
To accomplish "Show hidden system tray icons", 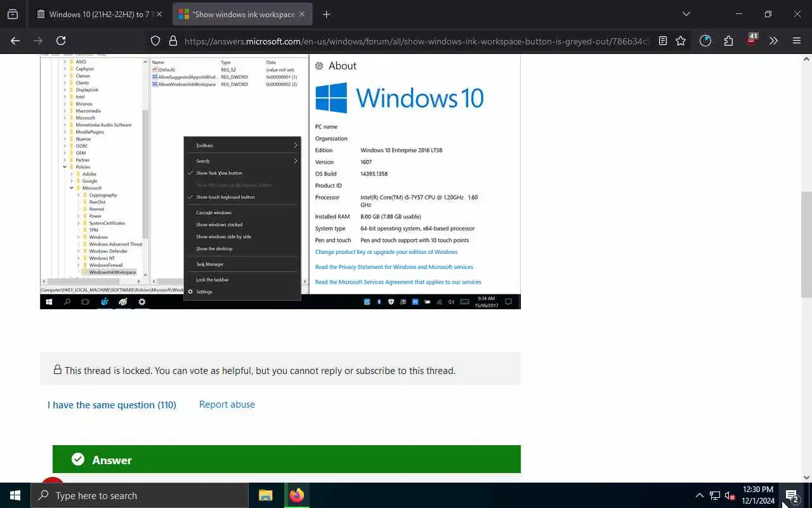I will coord(699,495).
